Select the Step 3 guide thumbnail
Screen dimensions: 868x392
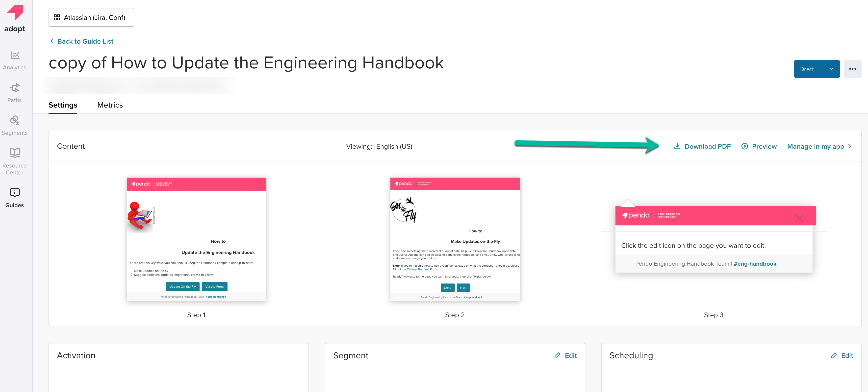point(714,236)
